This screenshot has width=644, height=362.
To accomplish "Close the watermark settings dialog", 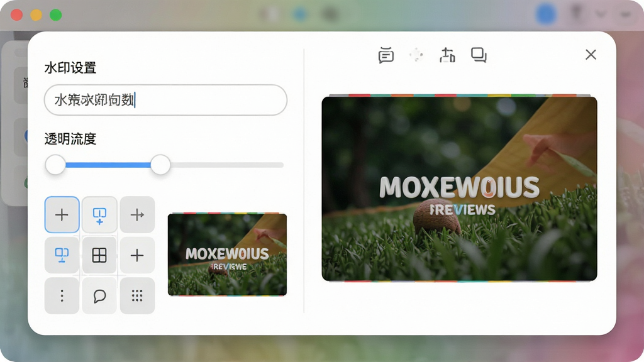I will [591, 55].
